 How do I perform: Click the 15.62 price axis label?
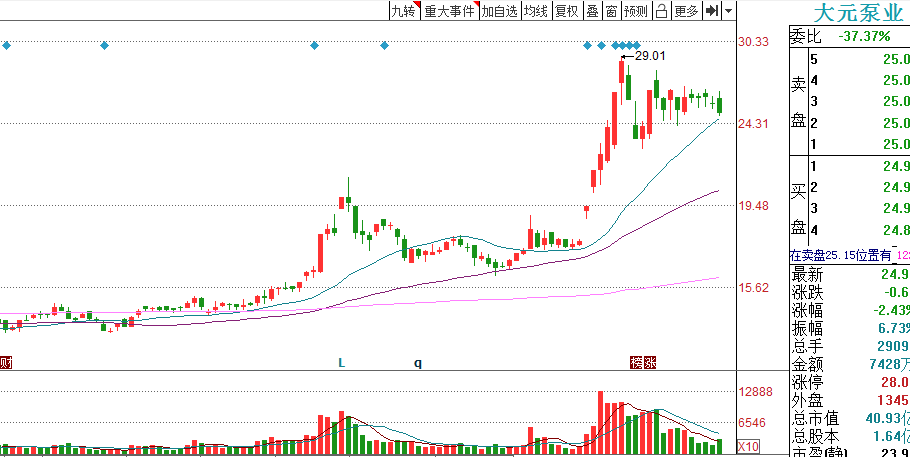pyautogui.click(x=753, y=287)
